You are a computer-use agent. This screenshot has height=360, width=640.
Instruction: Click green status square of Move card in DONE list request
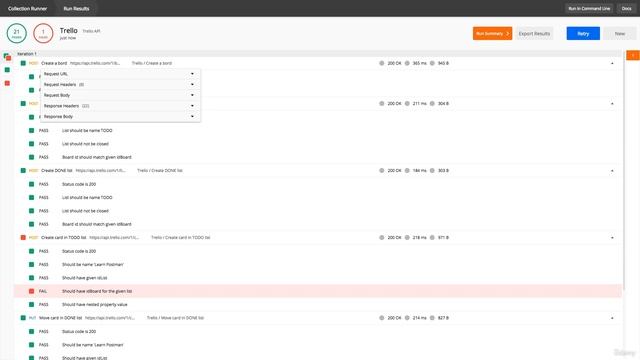click(23, 318)
